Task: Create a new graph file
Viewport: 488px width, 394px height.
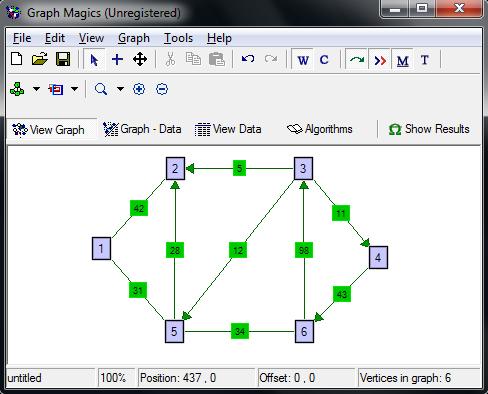Action: point(16,59)
